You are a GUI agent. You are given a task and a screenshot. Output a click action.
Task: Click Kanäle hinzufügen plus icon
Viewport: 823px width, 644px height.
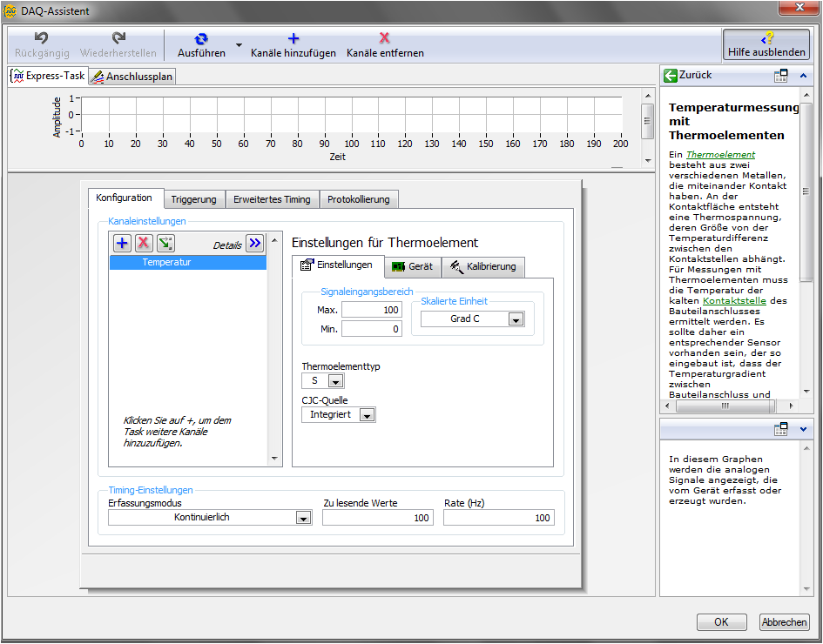click(293, 38)
